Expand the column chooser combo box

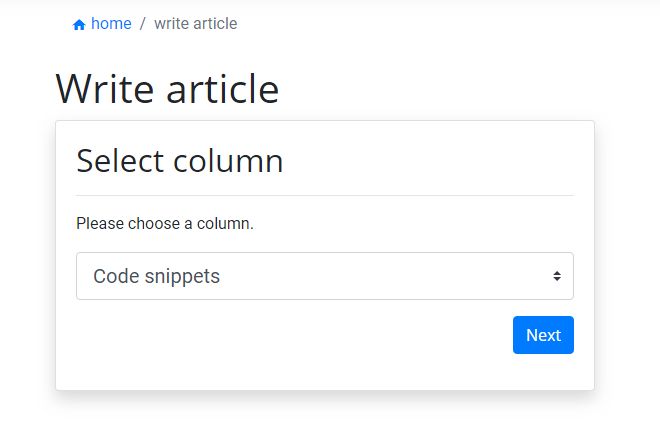pos(325,276)
